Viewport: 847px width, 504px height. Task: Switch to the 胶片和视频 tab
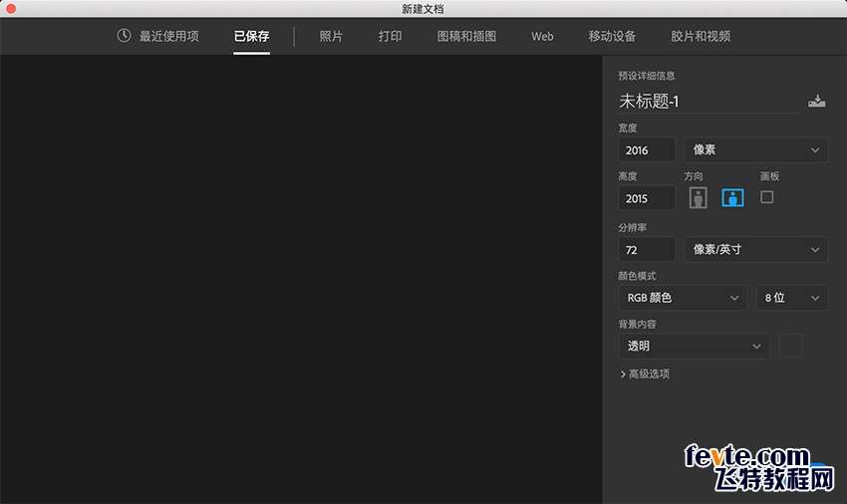tap(701, 36)
